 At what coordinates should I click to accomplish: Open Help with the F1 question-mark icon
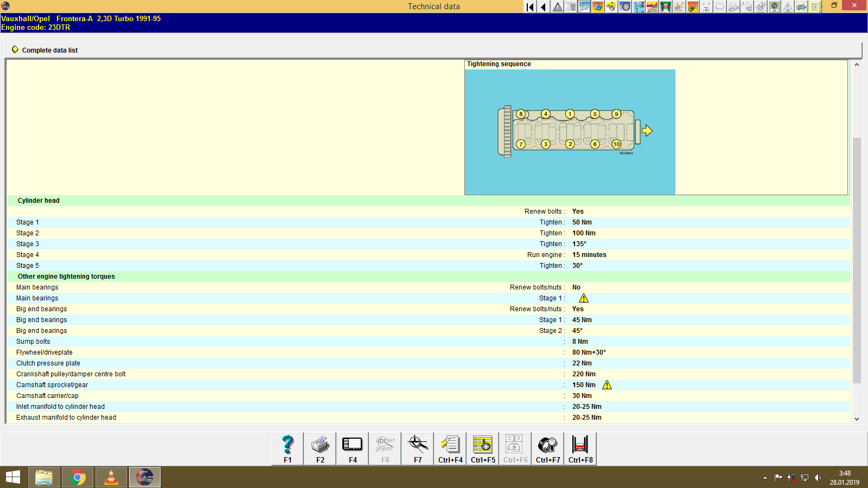(x=286, y=448)
